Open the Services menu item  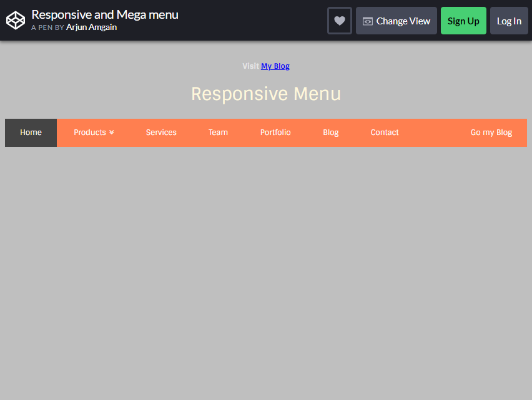tap(161, 132)
